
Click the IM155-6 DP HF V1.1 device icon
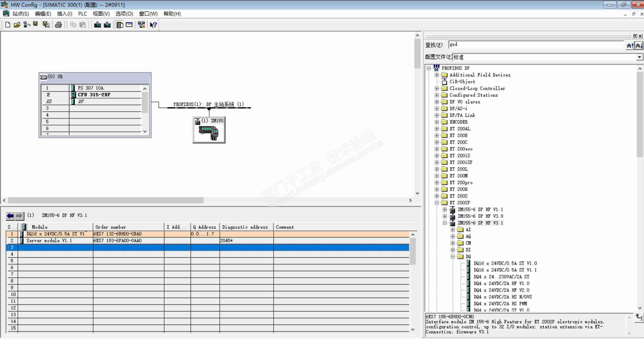tap(453, 210)
